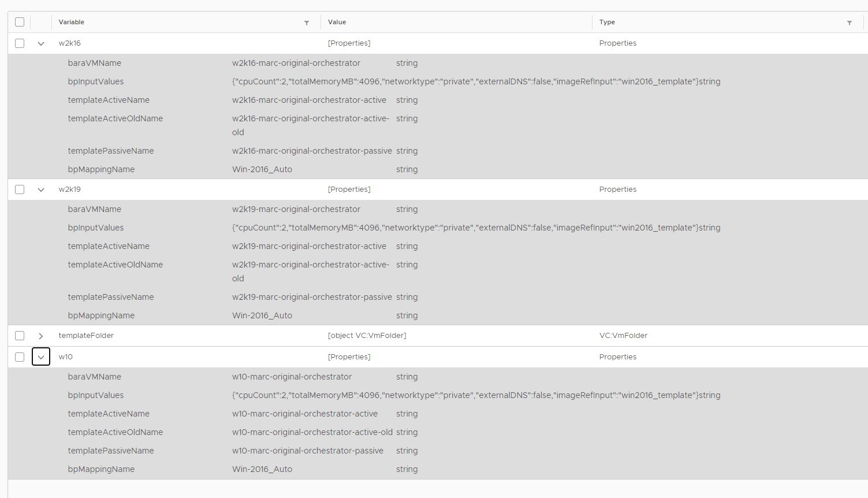Toggle the select-all header checkbox
This screenshot has height=498, width=868.
tap(20, 22)
